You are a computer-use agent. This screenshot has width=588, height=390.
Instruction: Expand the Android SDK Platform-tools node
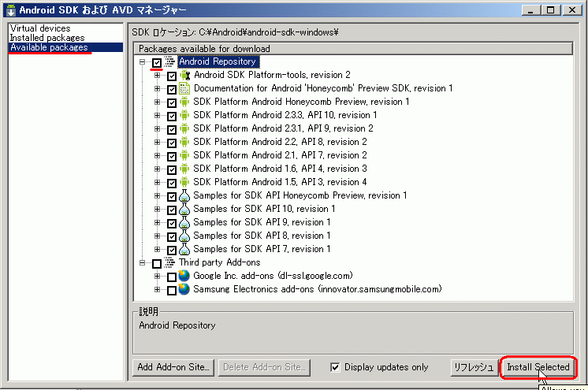157,76
